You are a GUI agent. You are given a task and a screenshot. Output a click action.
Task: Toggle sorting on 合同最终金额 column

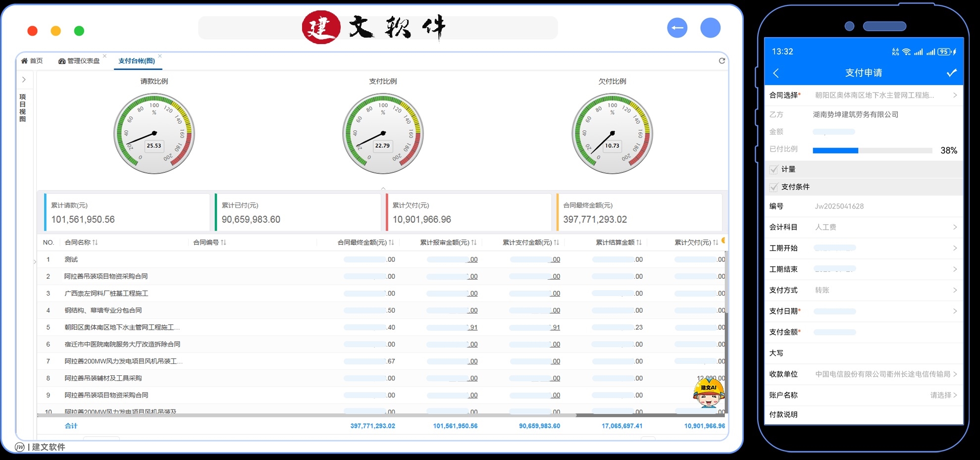pos(391,243)
